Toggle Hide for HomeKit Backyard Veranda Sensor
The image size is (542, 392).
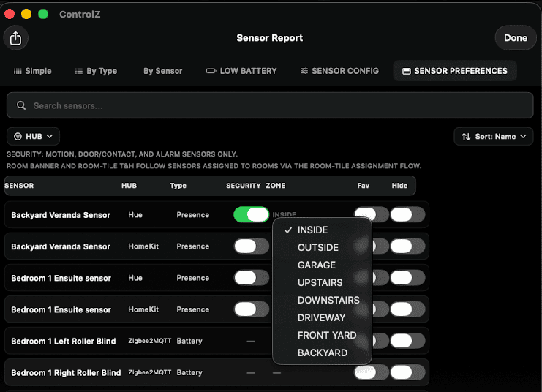407,246
